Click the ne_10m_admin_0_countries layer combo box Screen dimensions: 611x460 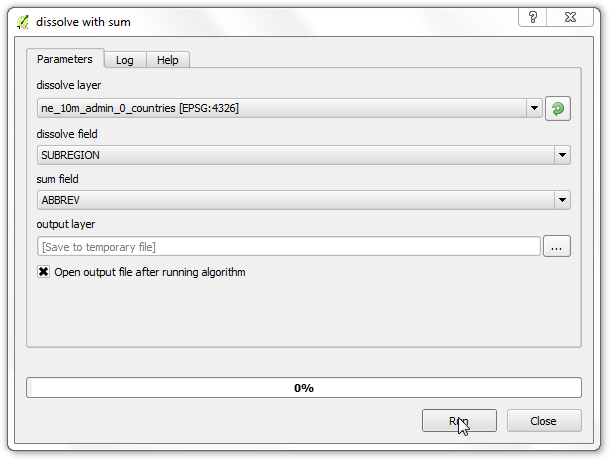(290, 108)
